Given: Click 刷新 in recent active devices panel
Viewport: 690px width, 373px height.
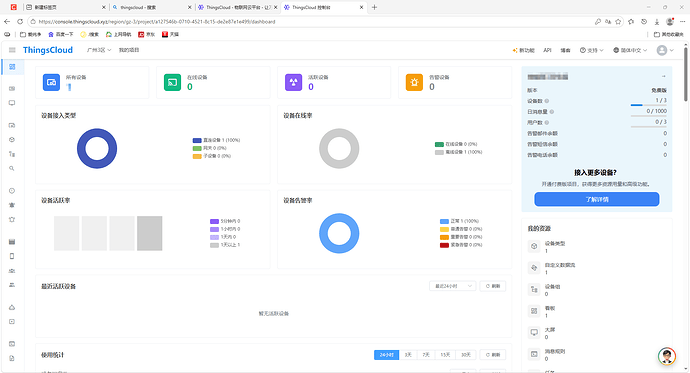Looking at the screenshot, I should [493, 286].
